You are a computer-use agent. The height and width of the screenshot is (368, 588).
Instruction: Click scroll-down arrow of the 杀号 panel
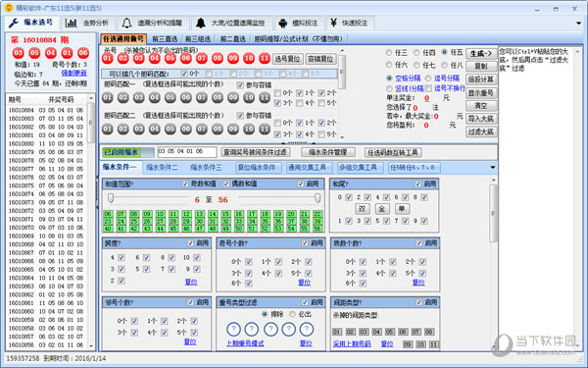click(342, 137)
